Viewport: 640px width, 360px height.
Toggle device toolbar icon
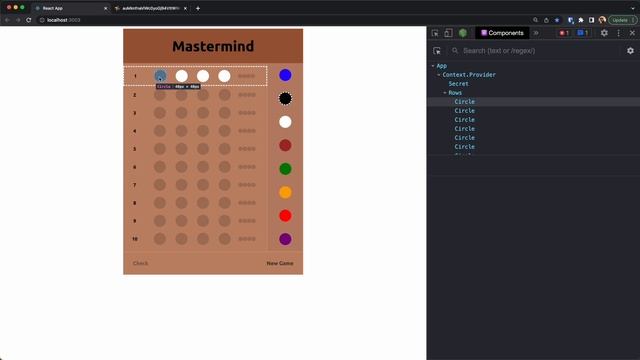tap(448, 33)
